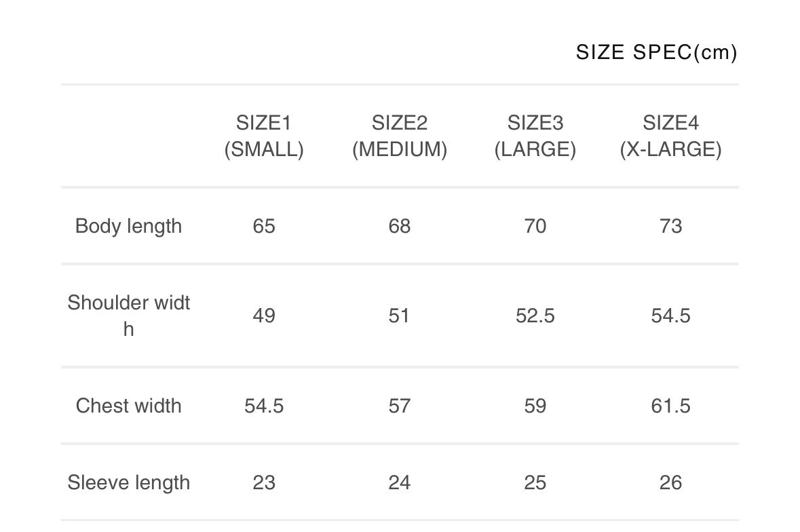Click the SIZE SPEC(cm) heading
Image resolution: width=800 pixels, height=532 pixels.
point(657,52)
